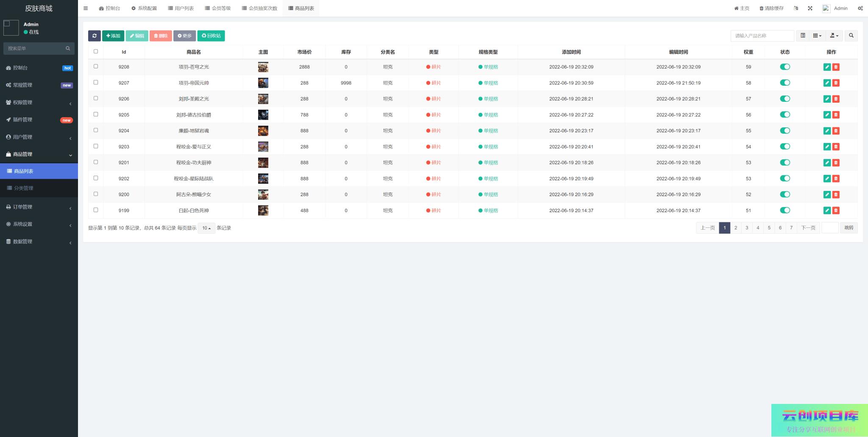Viewport: 868px width, 437px height.
Task: Open 分类管理 in the sidebar
Action: tap(24, 188)
